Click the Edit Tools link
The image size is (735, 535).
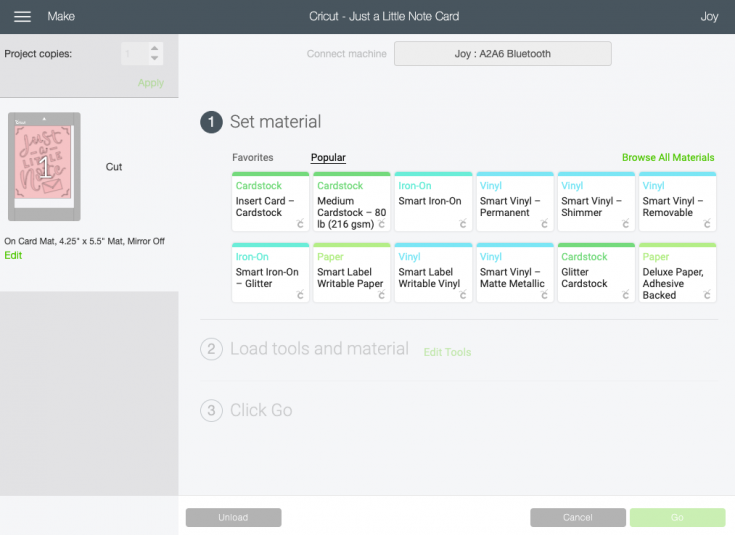447,352
